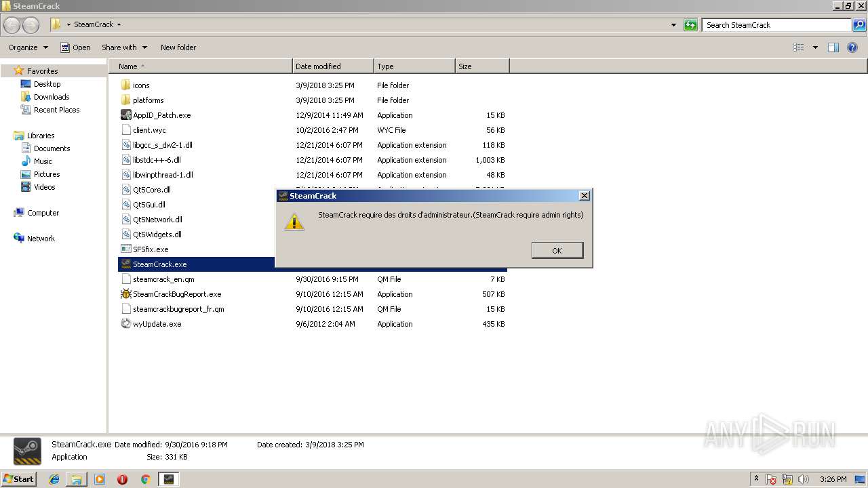868x488 pixels.
Task: Show hidden system tray icons
Action: 756,479
